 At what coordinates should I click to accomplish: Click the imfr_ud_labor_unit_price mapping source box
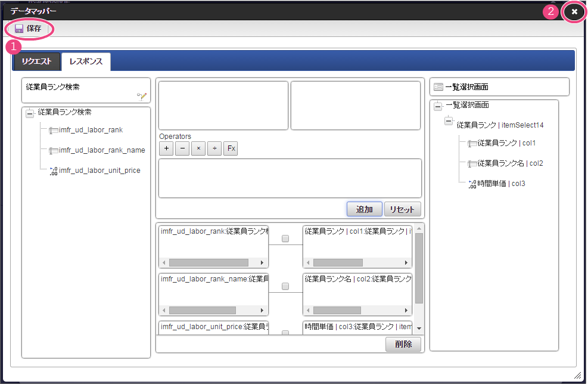click(214, 327)
